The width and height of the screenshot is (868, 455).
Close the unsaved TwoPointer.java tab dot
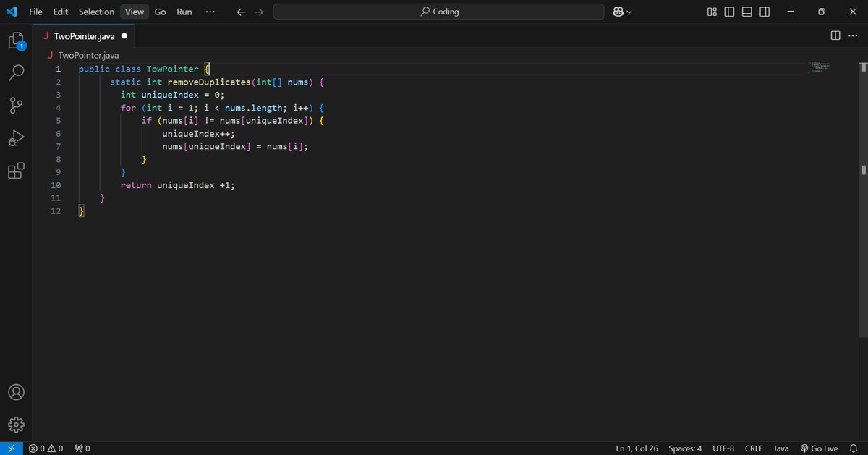coord(125,35)
